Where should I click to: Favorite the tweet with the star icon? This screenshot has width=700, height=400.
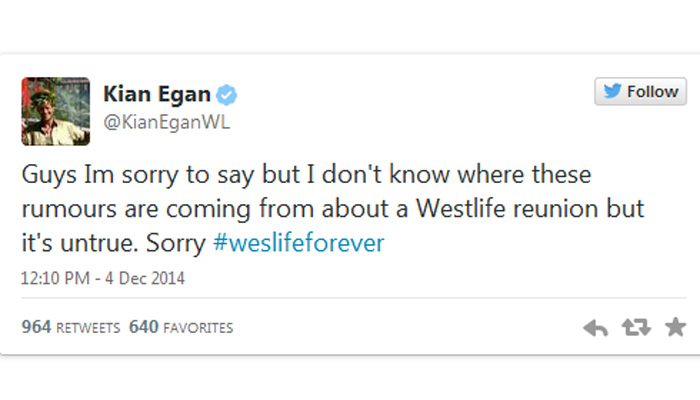click(675, 327)
